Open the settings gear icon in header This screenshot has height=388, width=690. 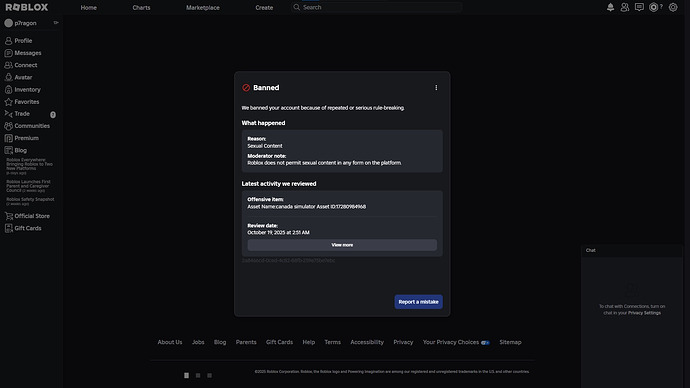(673, 7)
